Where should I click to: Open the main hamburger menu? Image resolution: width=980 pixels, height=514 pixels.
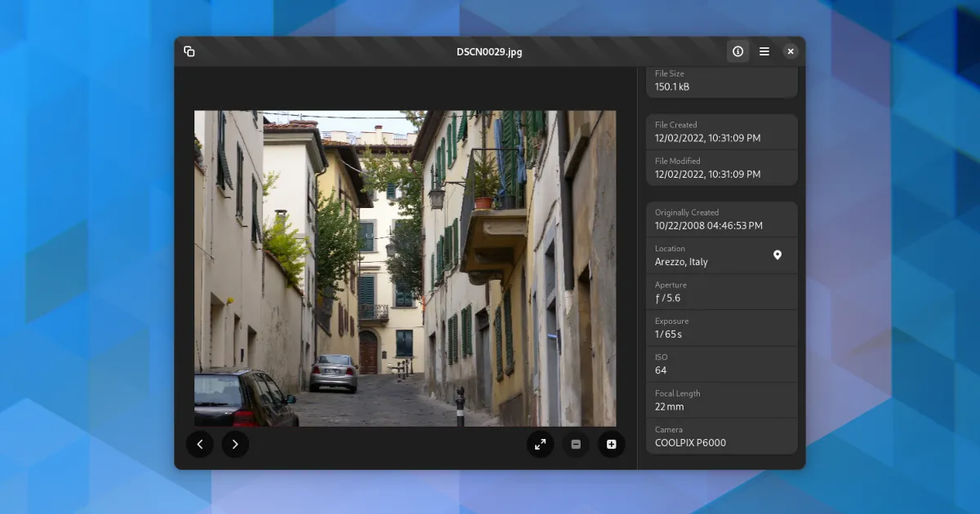point(764,51)
